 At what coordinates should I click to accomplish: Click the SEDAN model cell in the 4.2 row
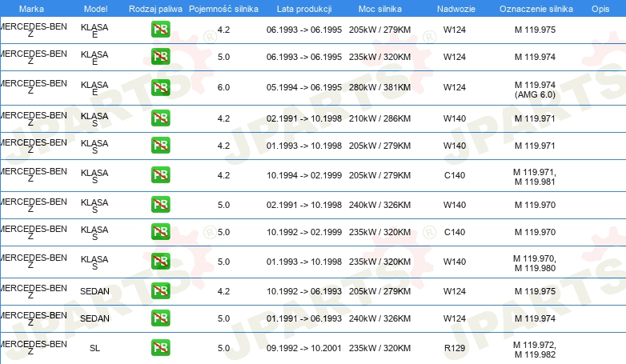pyautogui.click(x=94, y=291)
